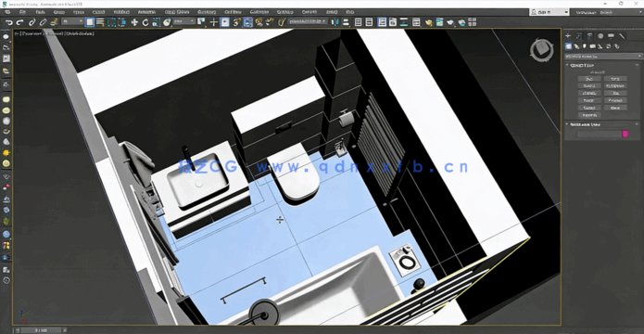Toggle the Scene Explorer panel

click(x=359, y=22)
